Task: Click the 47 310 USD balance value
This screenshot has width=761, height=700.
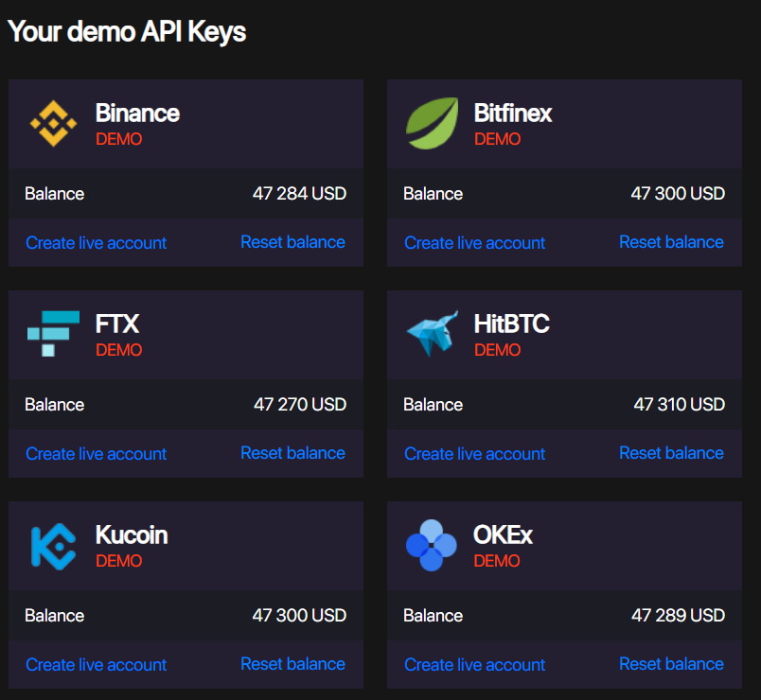Action: click(x=679, y=405)
